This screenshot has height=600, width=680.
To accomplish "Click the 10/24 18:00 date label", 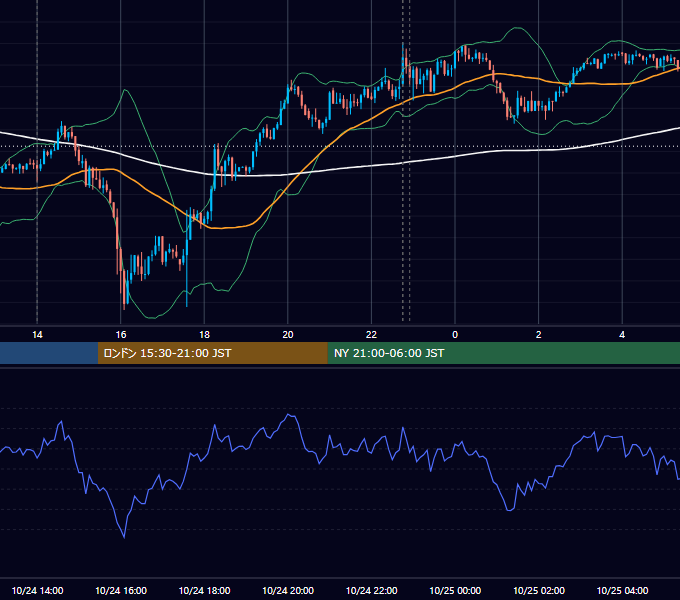I will 204,590.
